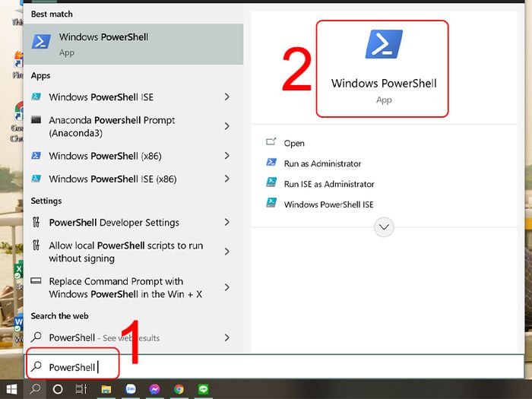The height and width of the screenshot is (399, 532).
Task: Open Cortana circle in the taskbar
Action: tap(58, 389)
